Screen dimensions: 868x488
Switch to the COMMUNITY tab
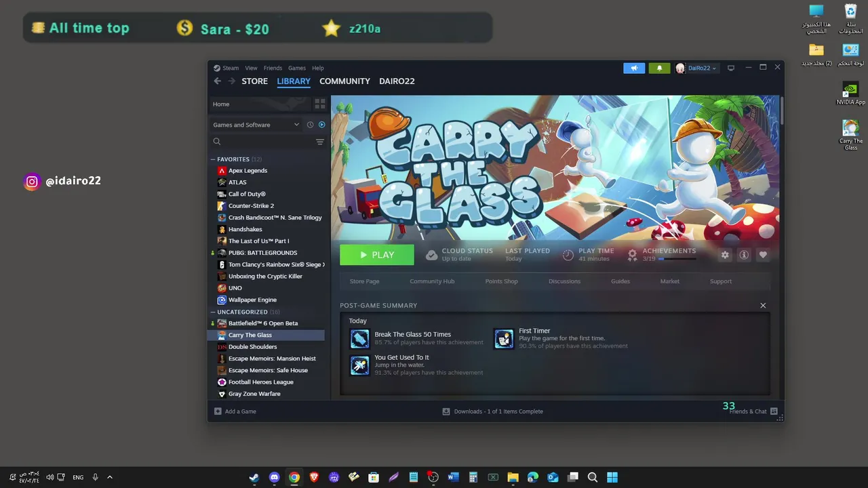coord(344,81)
